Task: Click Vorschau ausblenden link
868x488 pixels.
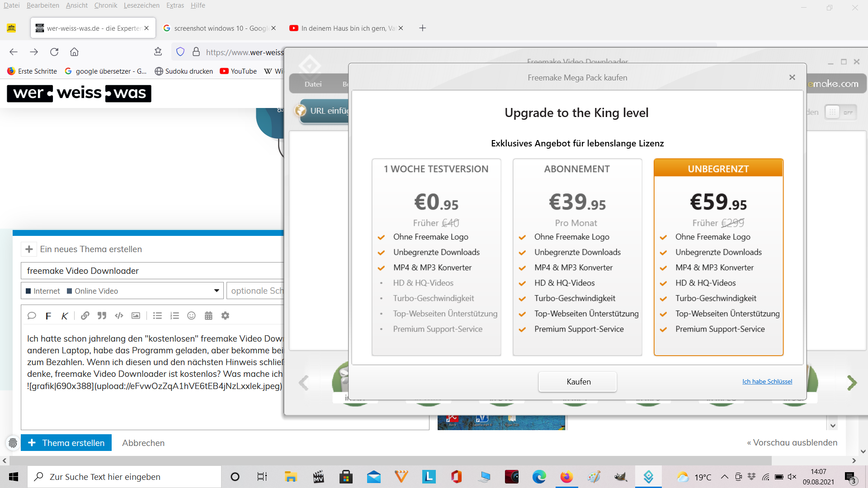Action: (792, 442)
